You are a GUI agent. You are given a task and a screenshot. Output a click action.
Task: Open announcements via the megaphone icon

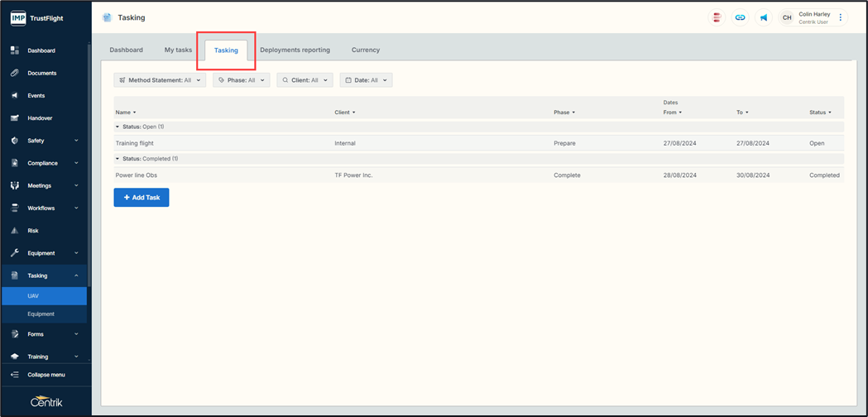[763, 17]
